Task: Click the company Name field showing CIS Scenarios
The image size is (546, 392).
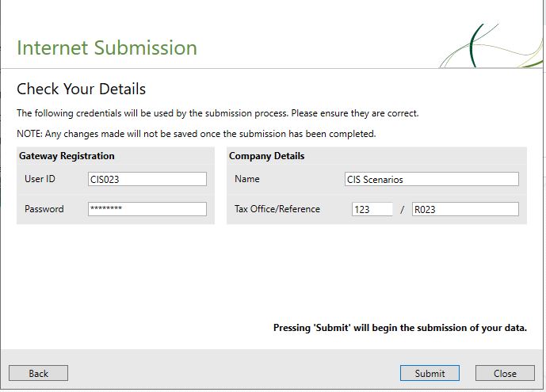Action: tap(431, 179)
